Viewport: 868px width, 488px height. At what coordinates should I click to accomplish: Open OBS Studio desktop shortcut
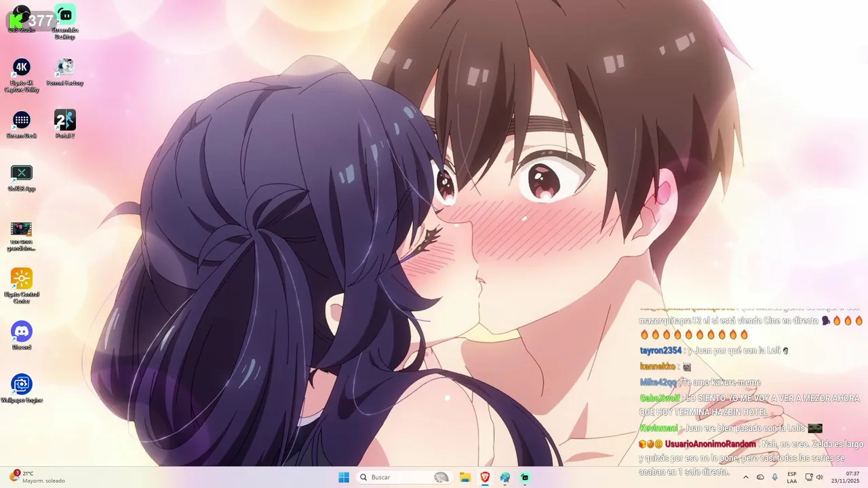coord(21,19)
